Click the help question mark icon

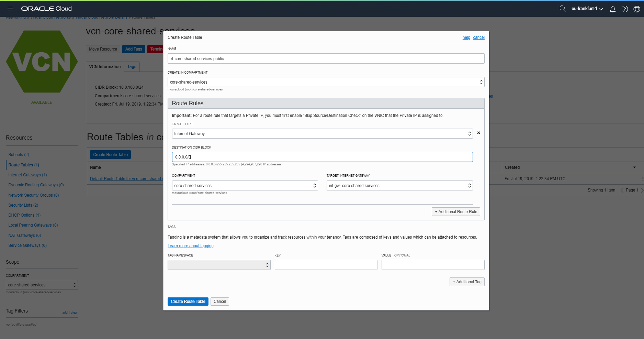[625, 9]
